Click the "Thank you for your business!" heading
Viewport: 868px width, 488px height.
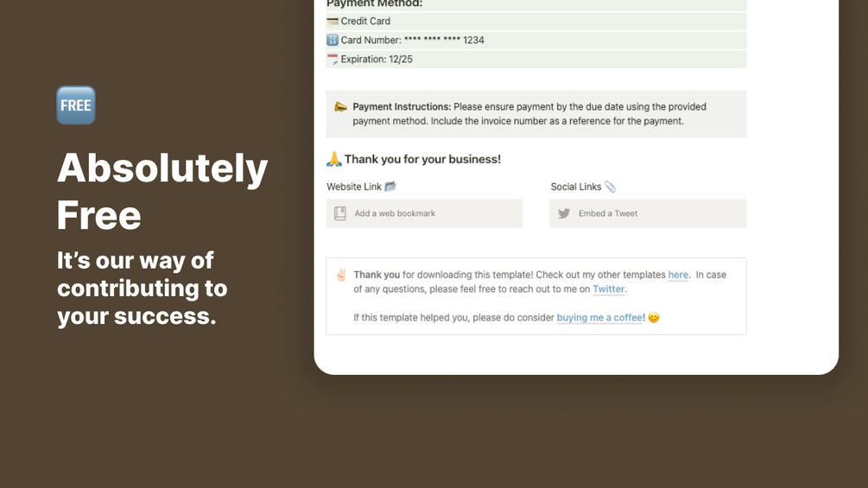click(x=422, y=159)
